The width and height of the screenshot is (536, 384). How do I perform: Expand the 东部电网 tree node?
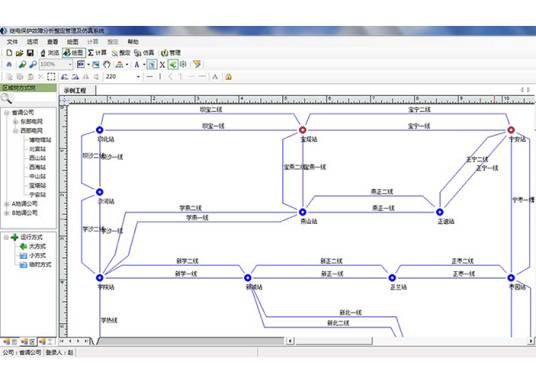[15, 121]
